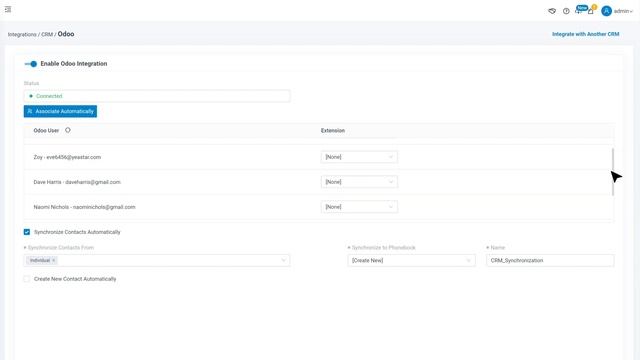This screenshot has width=640, height=360.
Task: Expand the Synchronize Contacts From dropdown
Action: (157, 260)
